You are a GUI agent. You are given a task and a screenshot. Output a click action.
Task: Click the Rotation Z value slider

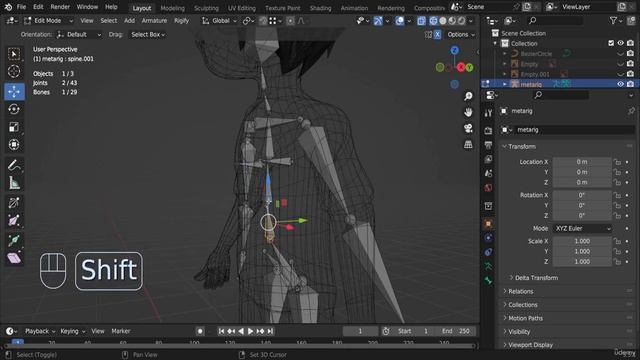click(x=582, y=216)
